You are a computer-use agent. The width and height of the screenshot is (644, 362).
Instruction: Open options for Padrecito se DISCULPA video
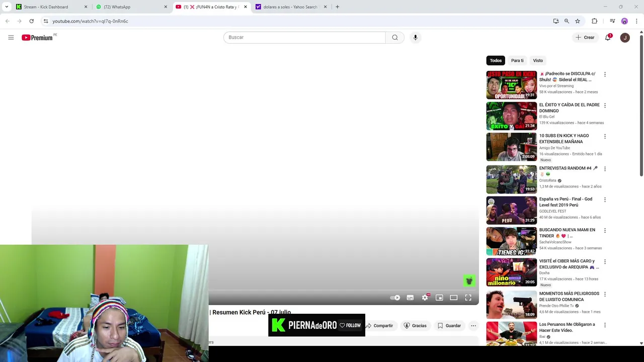click(x=605, y=74)
